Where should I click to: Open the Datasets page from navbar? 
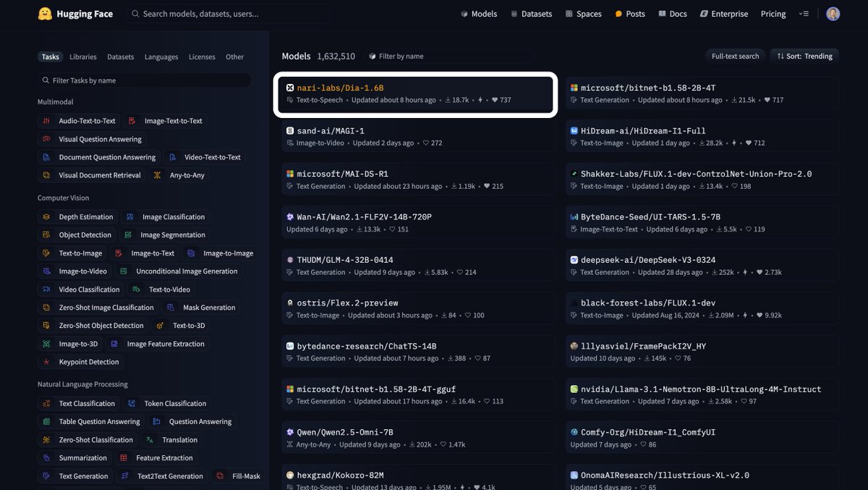[531, 14]
